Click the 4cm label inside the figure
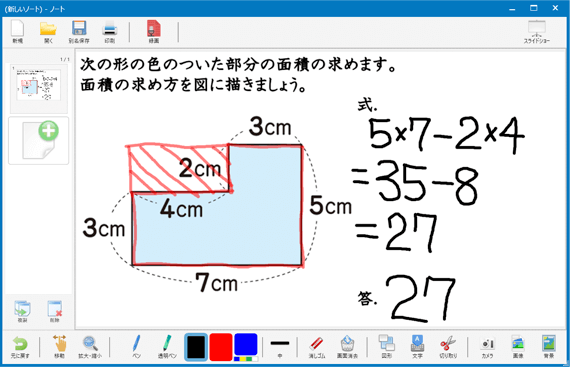This screenshot has height=367, width=570. 181,209
